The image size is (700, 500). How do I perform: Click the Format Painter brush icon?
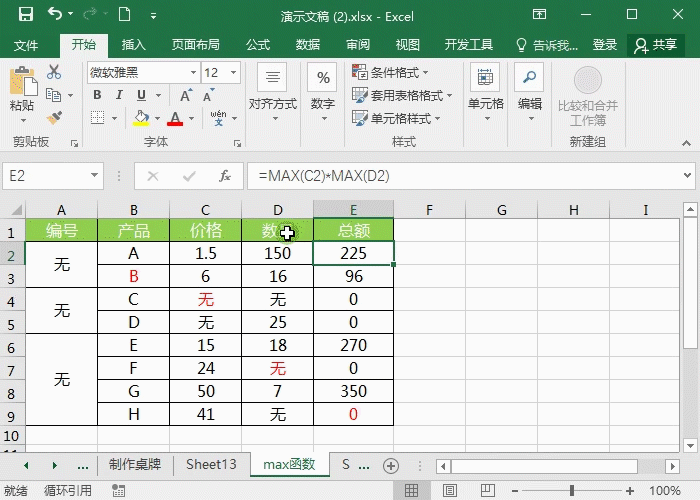coord(54,118)
